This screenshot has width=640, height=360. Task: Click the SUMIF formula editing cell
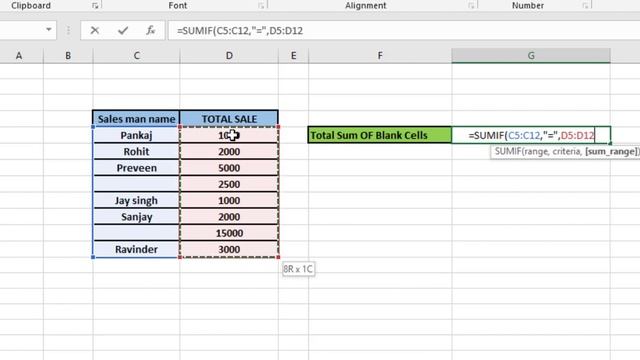[x=531, y=135]
